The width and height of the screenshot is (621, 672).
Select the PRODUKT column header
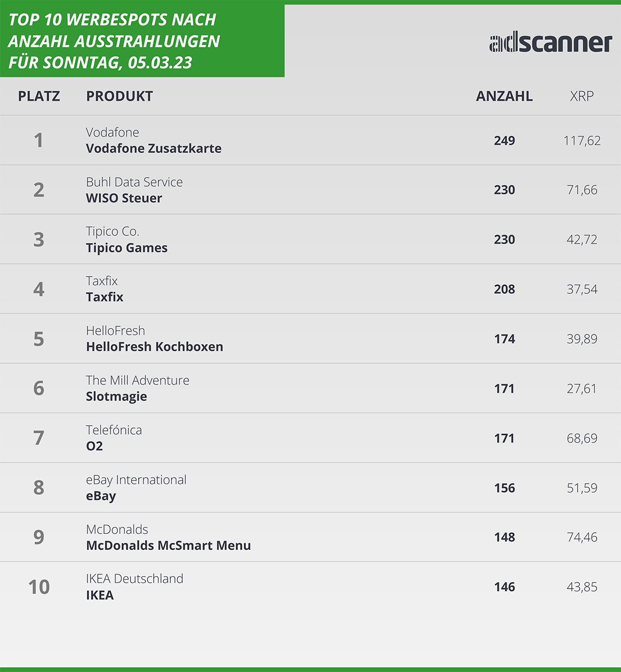click(120, 96)
